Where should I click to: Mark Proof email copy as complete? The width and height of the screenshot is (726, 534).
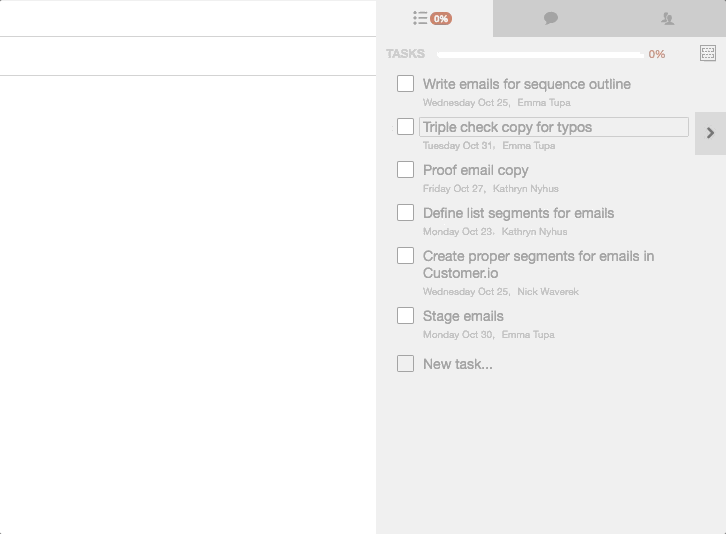(405, 170)
